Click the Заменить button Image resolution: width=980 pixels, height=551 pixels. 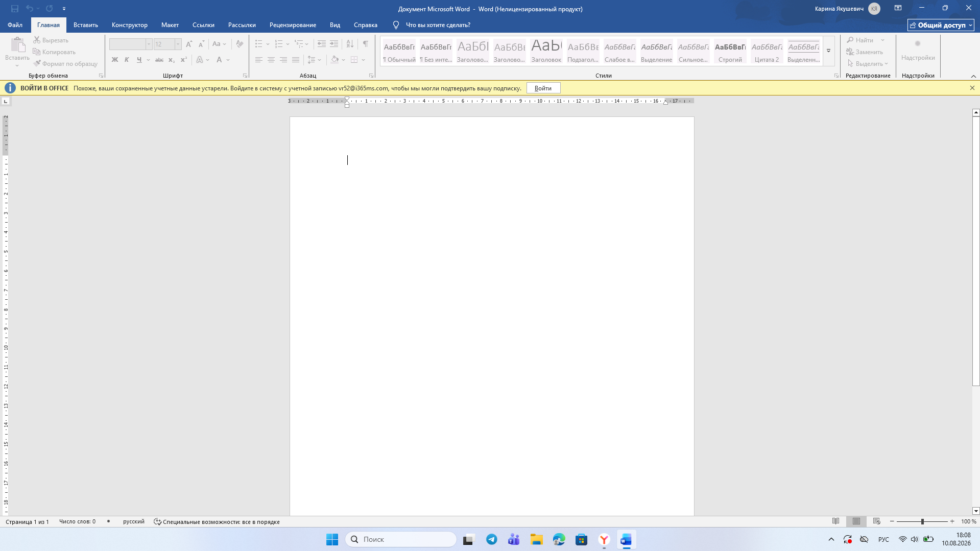tap(865, 52)
